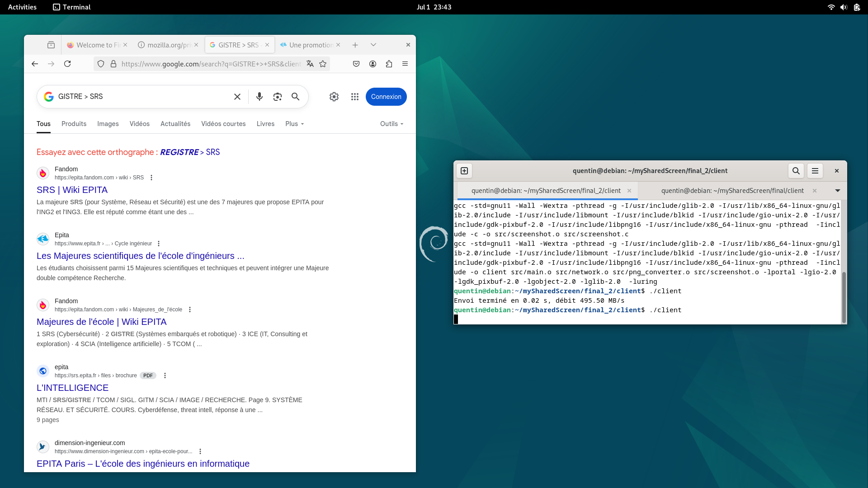The height and width of the screenshot is (488, 868).
Task: Click the Connexion sign-in button
Action: pos(386,97)
